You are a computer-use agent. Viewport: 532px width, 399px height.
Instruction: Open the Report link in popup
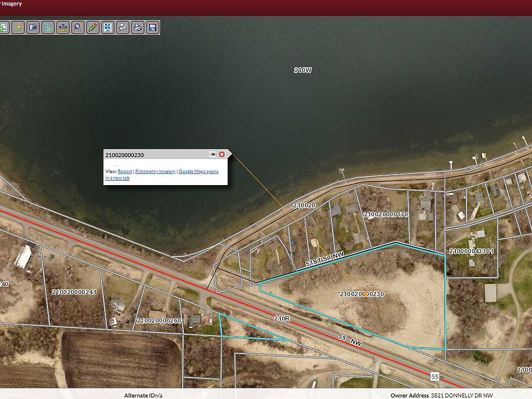coord(125,172)
